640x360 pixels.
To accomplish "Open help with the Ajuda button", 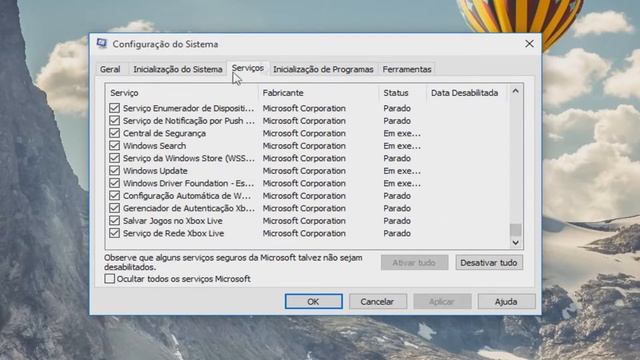I will [506, 302].
